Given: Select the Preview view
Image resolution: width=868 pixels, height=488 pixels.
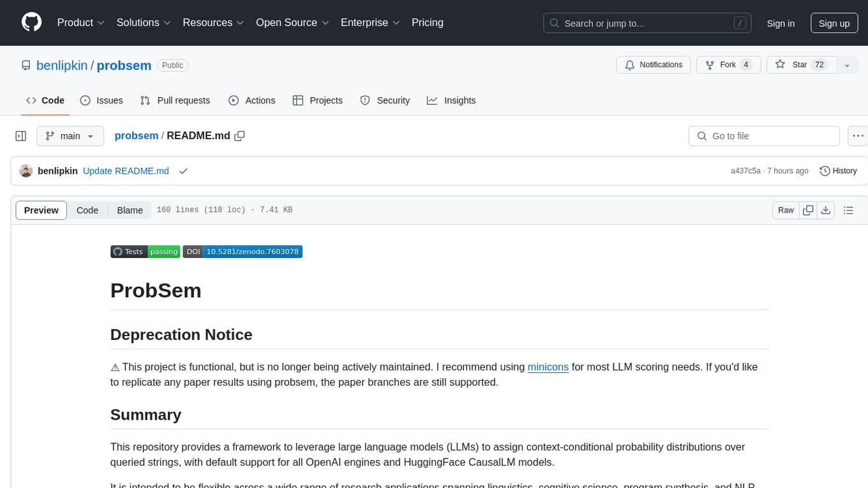Looking at the screenshot, I should (41, 210).
